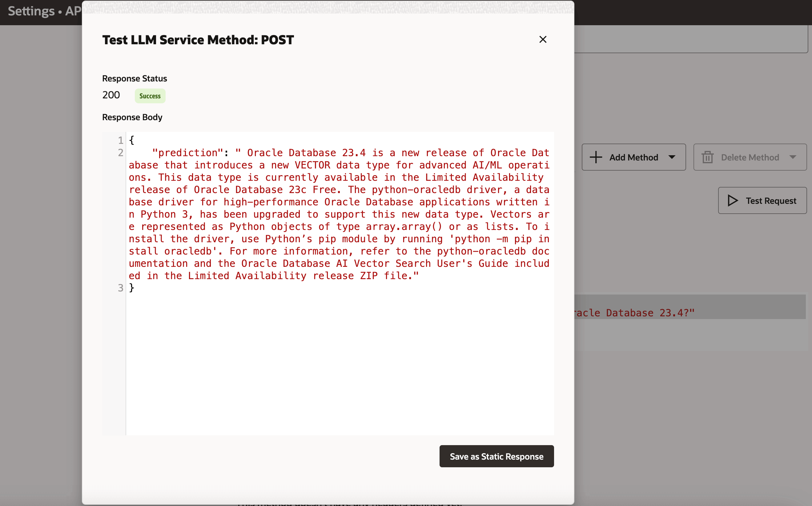
Task: Click the green Success status badge
Action: (150, 96)
